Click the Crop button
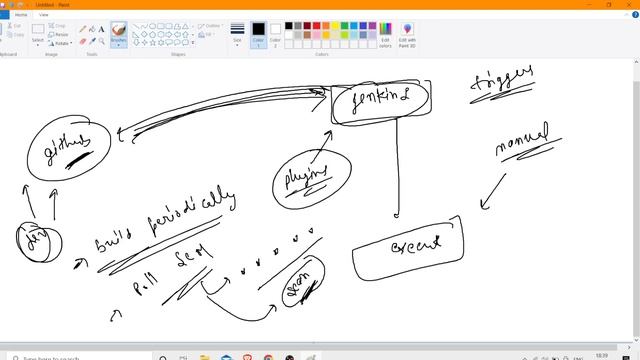This screenshot has width=640, height=360. pyautogui.click(x=57, y=26)
